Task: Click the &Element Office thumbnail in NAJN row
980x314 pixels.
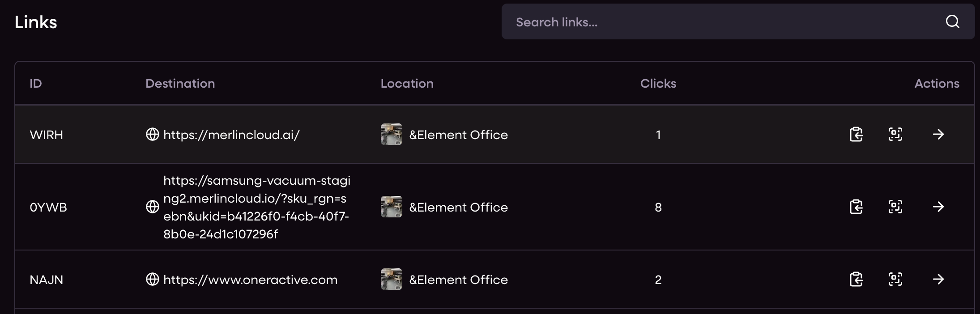Action: 392,279
